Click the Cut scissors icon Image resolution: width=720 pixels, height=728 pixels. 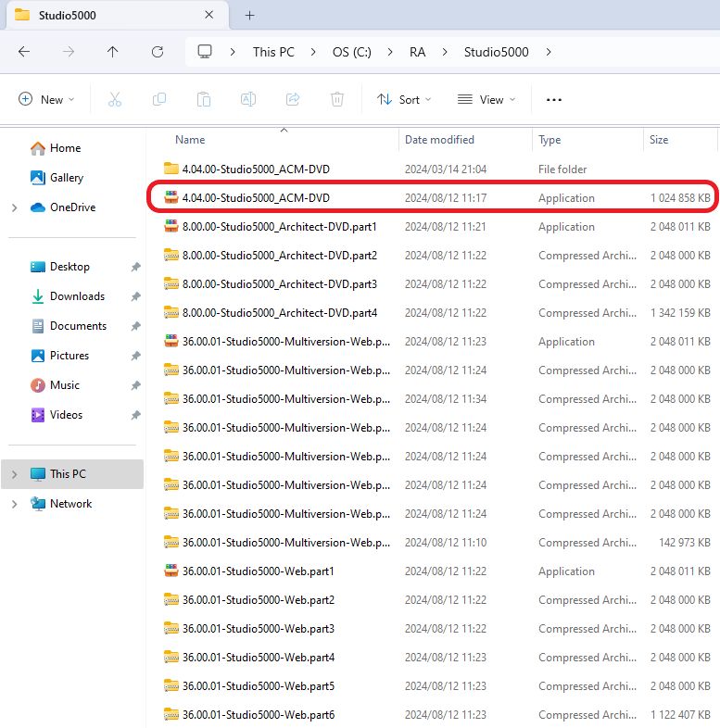tap(115, 99)
